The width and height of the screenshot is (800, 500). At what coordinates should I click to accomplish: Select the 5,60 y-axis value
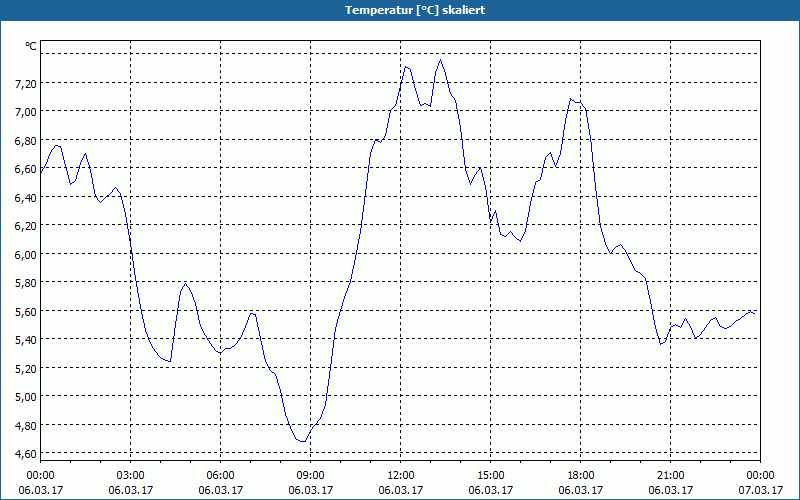[x=26, y=312]
